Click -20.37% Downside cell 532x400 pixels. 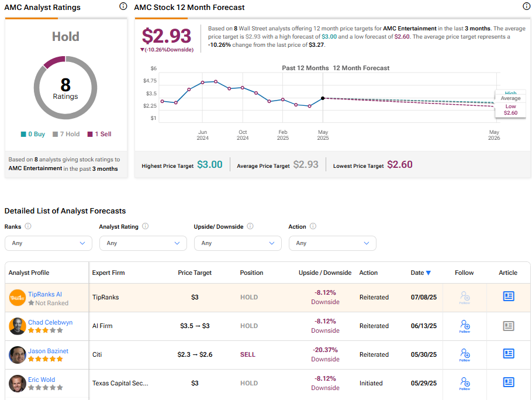[325, 354]
